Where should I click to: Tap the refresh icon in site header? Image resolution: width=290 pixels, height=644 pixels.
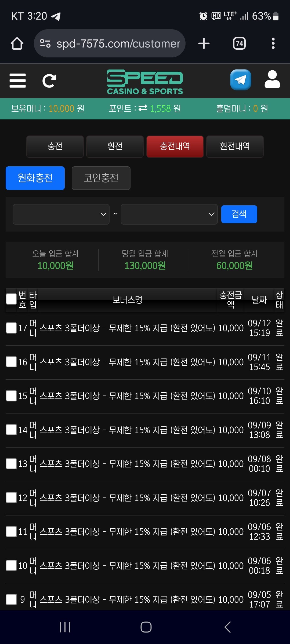tap(49, 81)
